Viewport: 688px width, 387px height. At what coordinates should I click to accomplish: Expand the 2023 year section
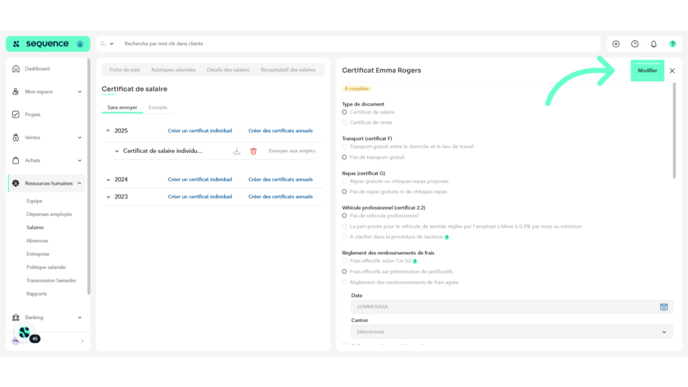click(108, 197)
